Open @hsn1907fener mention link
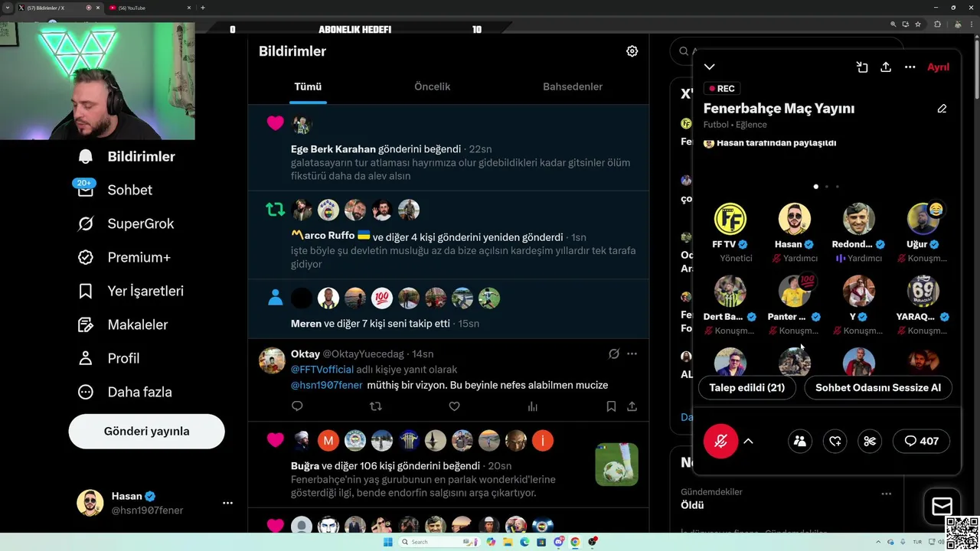 click(326, 385)
